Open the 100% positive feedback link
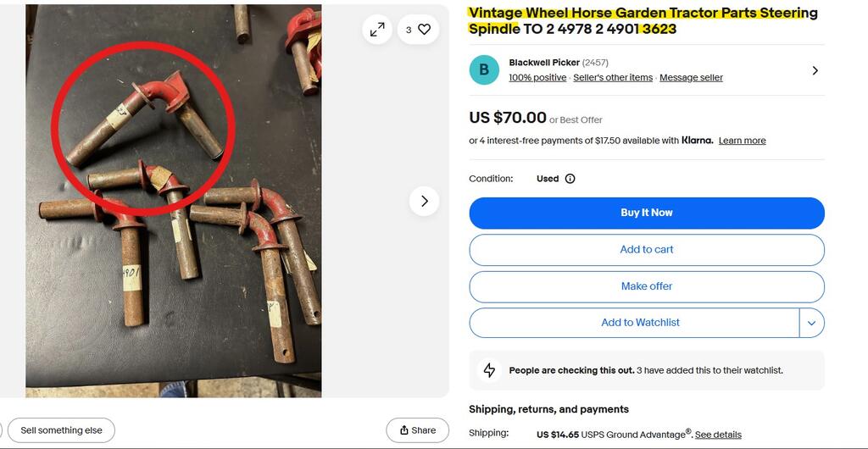This screenshot has height=449, width=868. click(537, 78)
